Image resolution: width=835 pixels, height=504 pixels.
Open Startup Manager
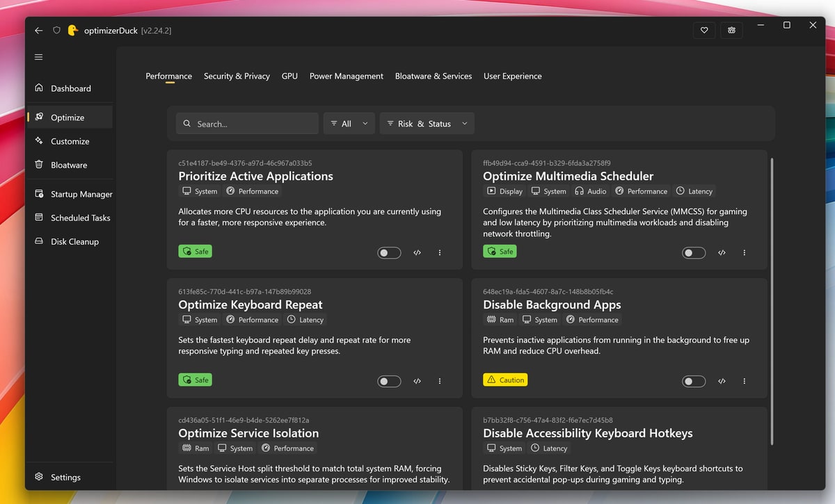click(x=70, y=194)
